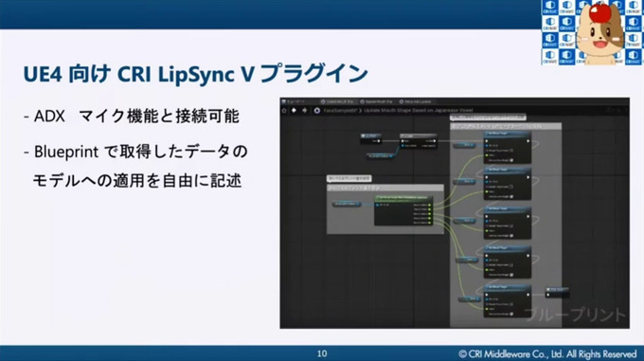Click the text Blueprint で取得したデータの
The image size is (644, 361).
pyautogui.click(x=140, y=152)
